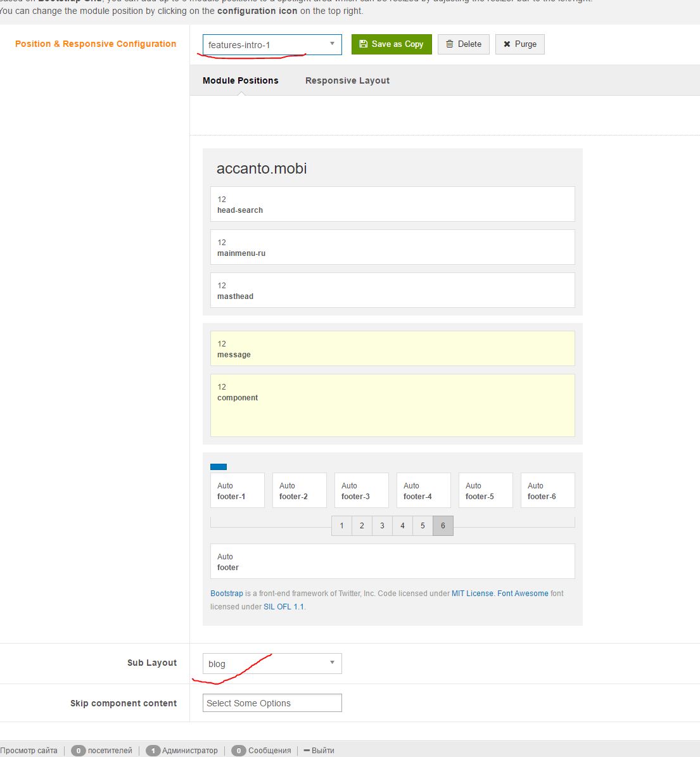Select the footer-1 position block
Viewport: 700px width, 757px height.
pos(238,490)
